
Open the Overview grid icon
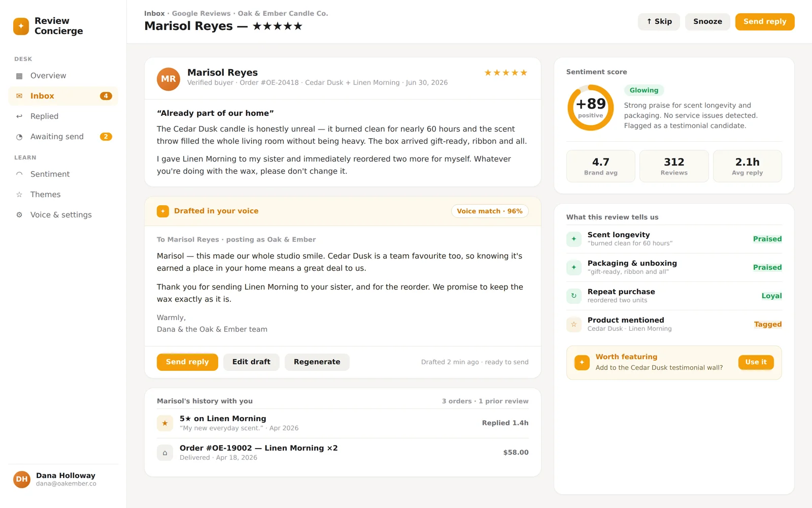tap(19, 76)
